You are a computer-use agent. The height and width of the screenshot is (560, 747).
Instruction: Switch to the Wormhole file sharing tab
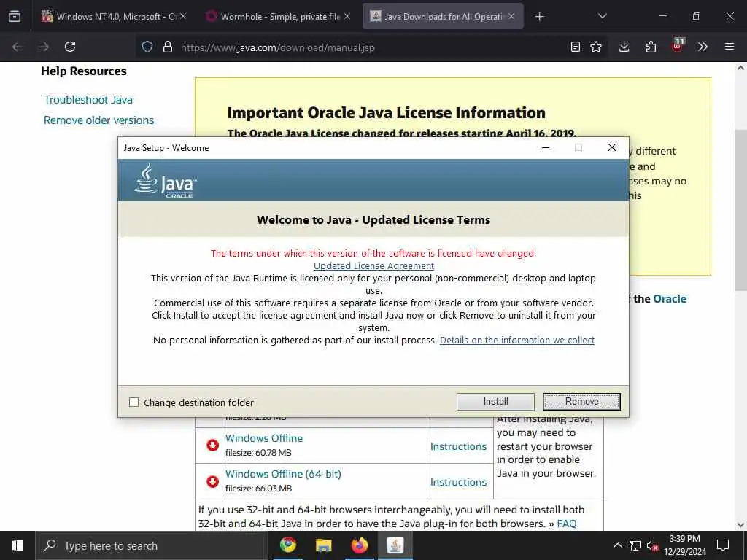pyautogui.click(x=279, y=16)
